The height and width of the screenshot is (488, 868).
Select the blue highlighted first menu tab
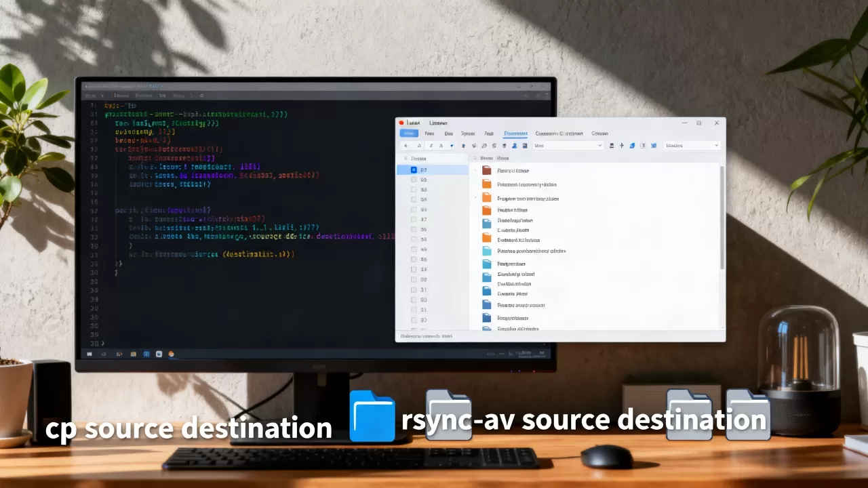409,134
